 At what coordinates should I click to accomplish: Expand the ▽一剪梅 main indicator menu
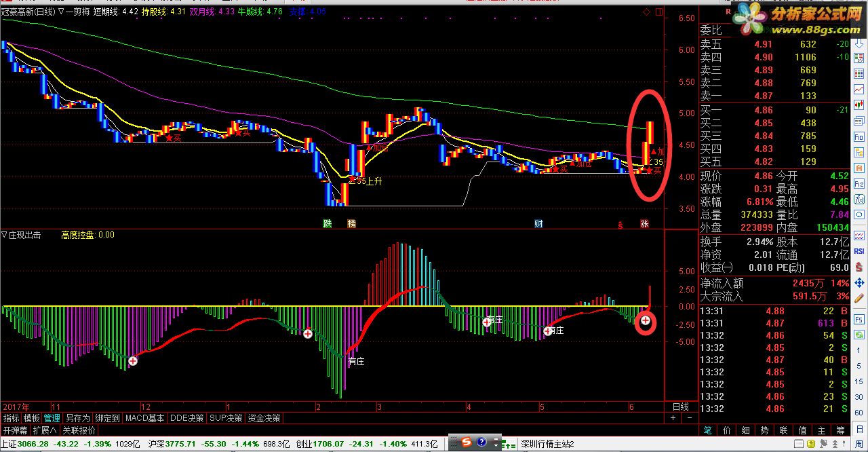tap(74, 12)
